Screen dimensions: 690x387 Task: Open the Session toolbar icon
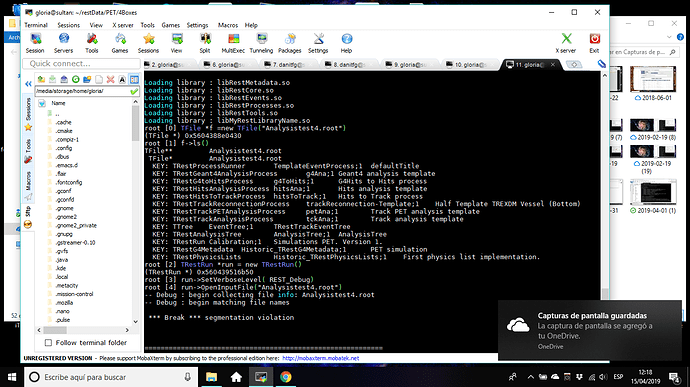(35, 43)
